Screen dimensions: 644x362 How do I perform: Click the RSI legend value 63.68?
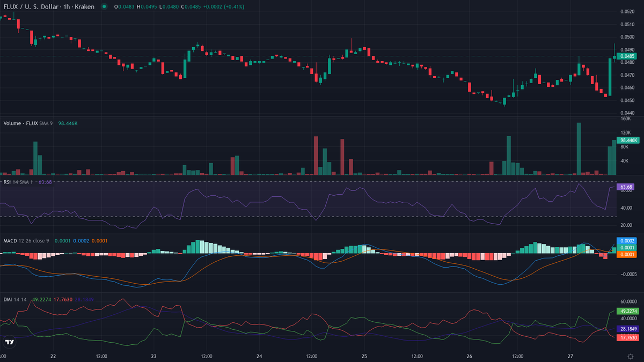(45, 182)
